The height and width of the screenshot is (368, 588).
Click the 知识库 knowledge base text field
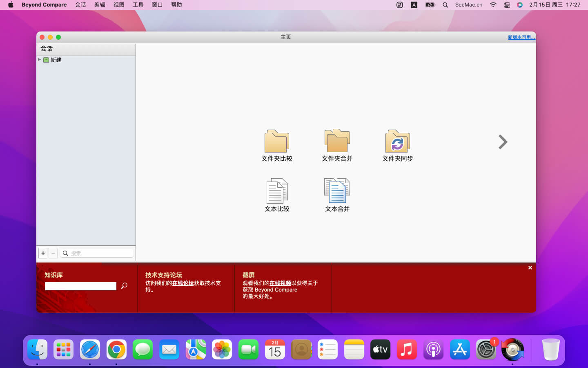pos(80,286)
